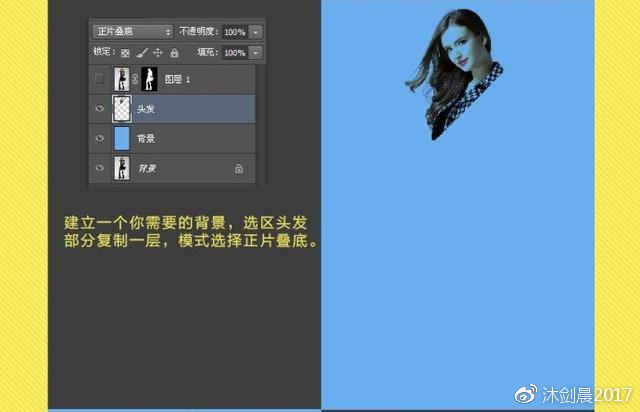This screenshot has height=412, width=640.
Task: Click the blue 背景 layer color thumbnail
Action: tap(122, 138)
